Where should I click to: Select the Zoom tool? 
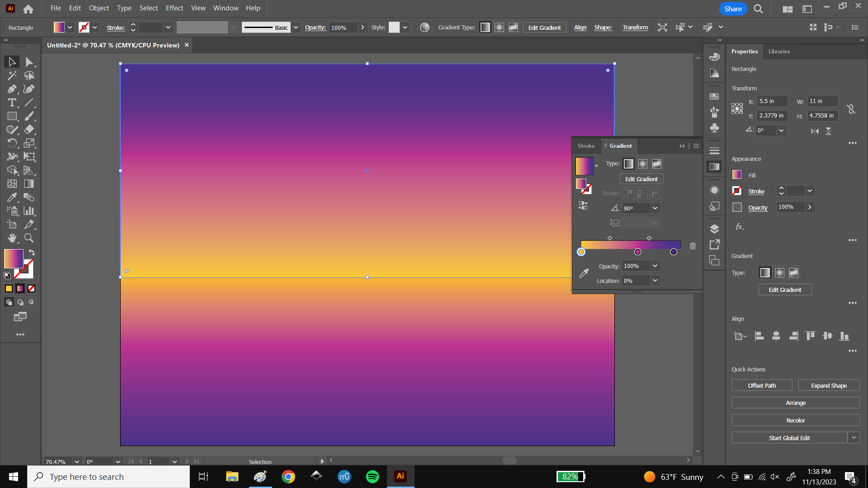28,238
